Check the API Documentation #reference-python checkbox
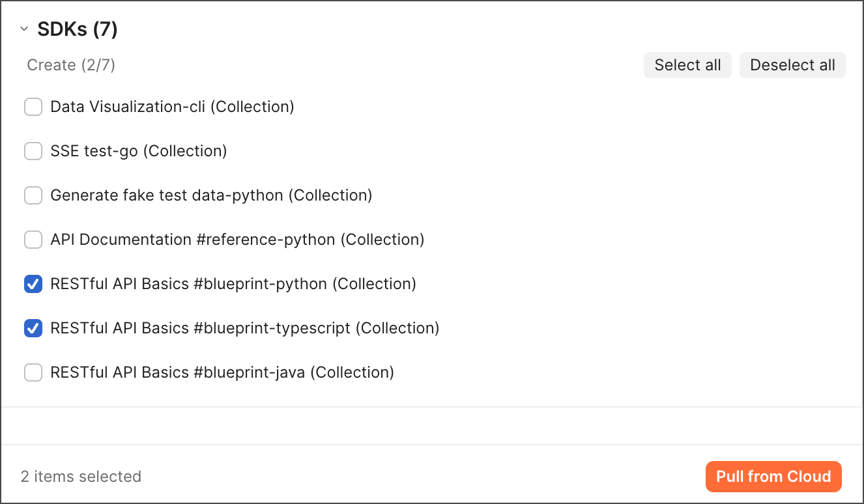 (33, 240)
